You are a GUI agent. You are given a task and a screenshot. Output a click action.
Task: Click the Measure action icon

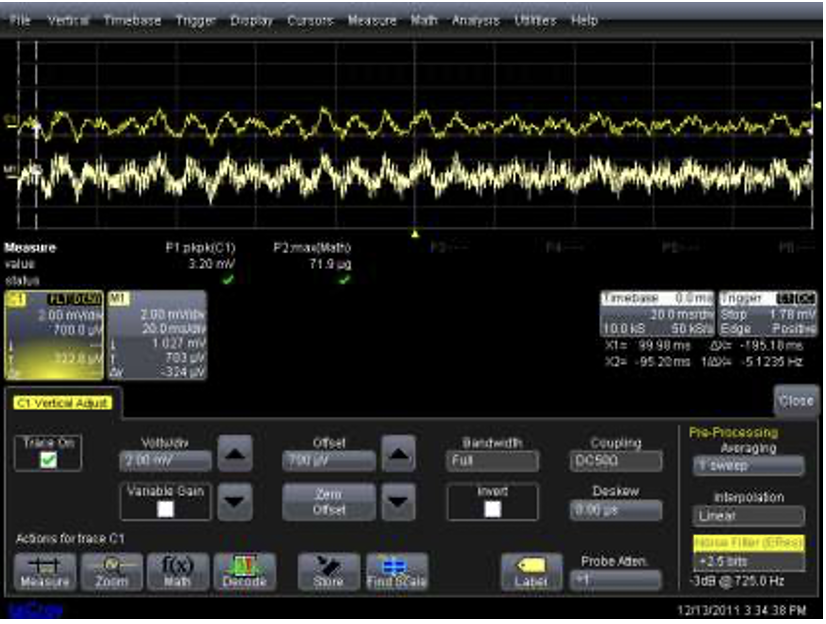(x=45, y=571)
